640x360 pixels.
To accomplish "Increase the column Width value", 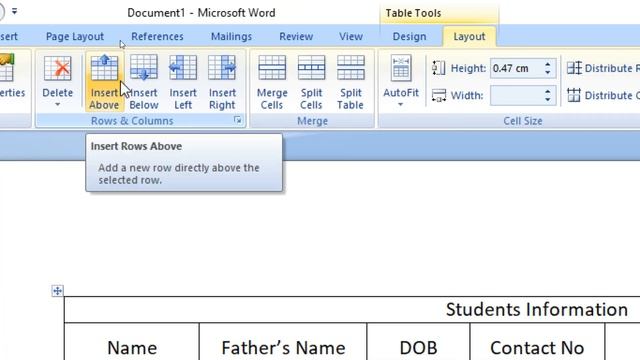I will pos(548,91).
